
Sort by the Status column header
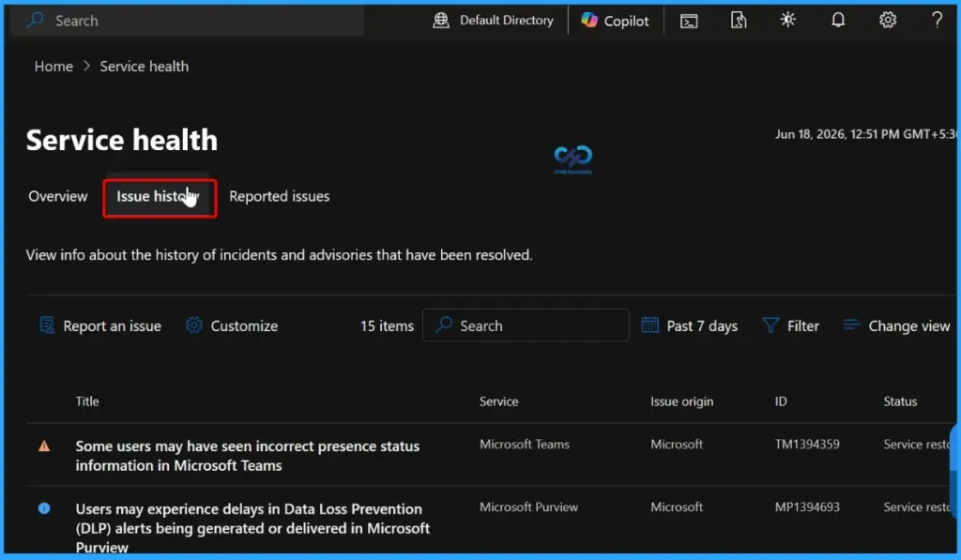900,401
